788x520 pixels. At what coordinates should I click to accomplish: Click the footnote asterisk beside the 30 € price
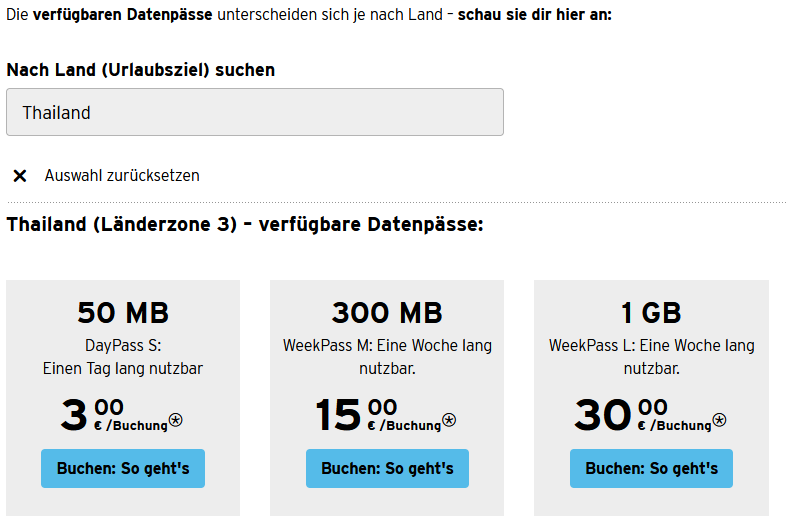point(719,420)
